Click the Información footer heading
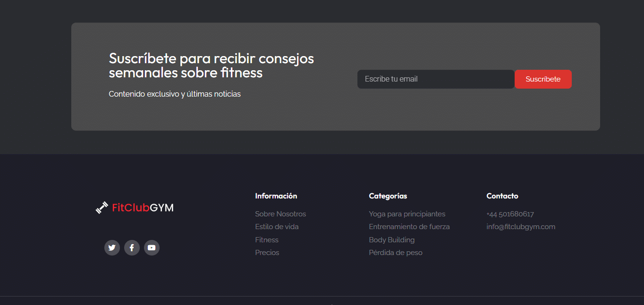The width and height of the screenshot is (644, 305). click(276, 196)
